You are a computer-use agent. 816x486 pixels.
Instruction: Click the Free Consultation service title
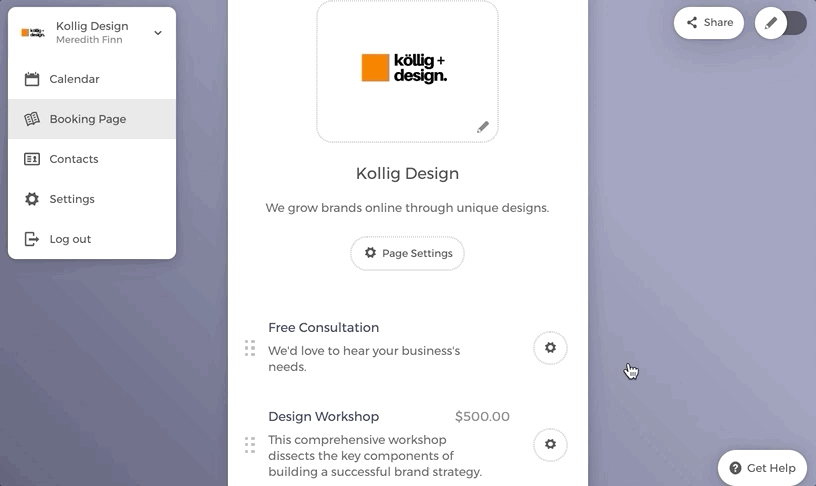point(323,327)
